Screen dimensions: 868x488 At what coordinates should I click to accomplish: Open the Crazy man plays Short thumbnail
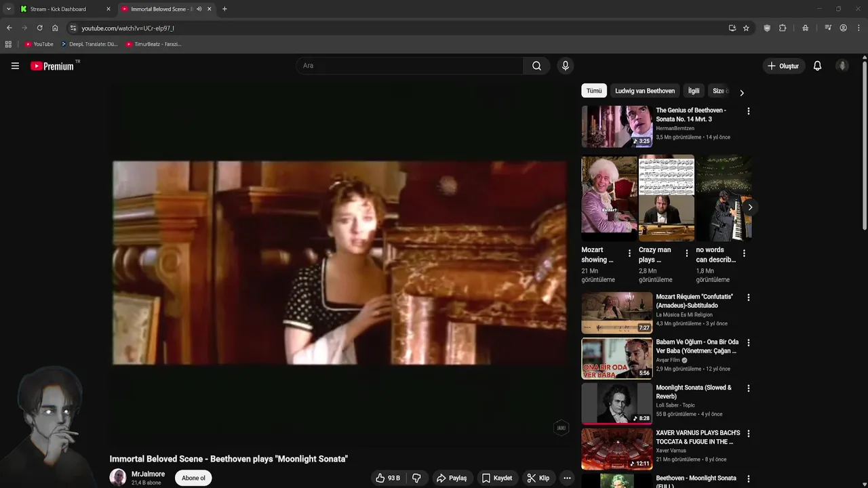(667, 199)
